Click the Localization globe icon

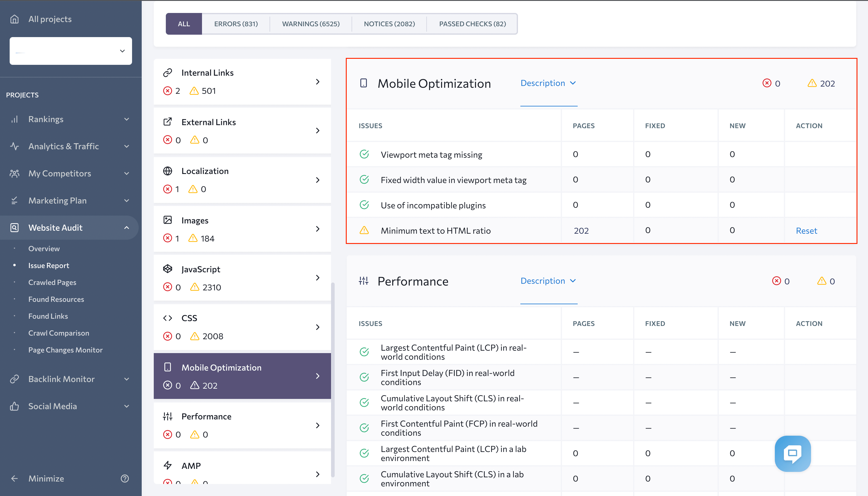pos(168,171)
